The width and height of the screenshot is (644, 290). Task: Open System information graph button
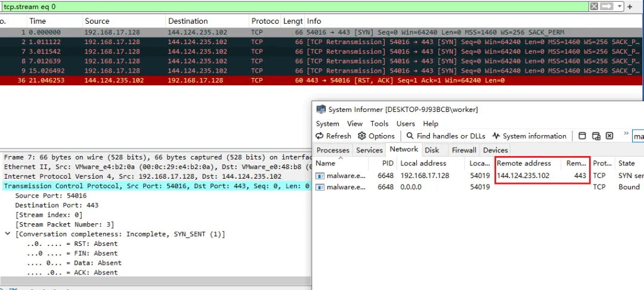[x=496, y=136]
